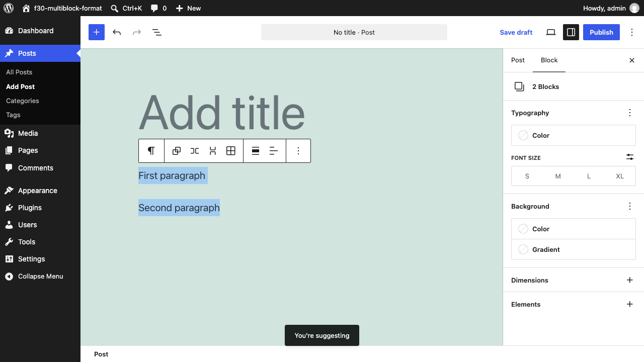Image resolution: width=644 pixels, height=362 pixels.
Task: Switch to the Block tab
Action: click(x=549, y=60)
